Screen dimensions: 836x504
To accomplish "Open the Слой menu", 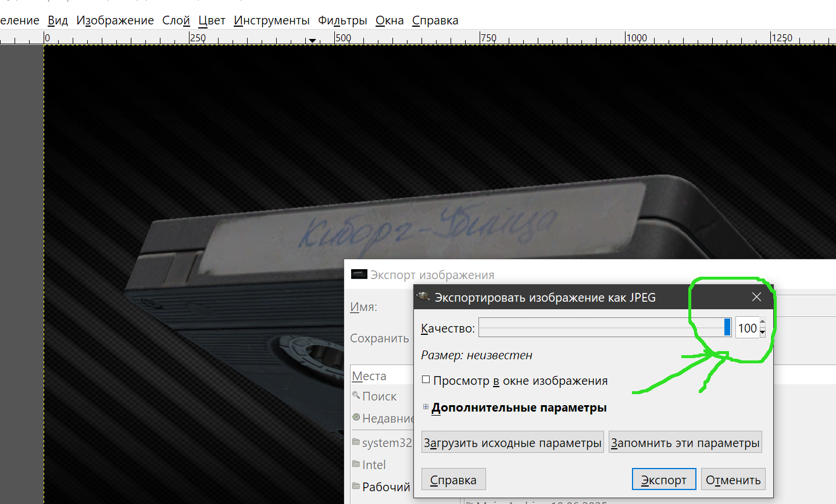I will [176, 20].
